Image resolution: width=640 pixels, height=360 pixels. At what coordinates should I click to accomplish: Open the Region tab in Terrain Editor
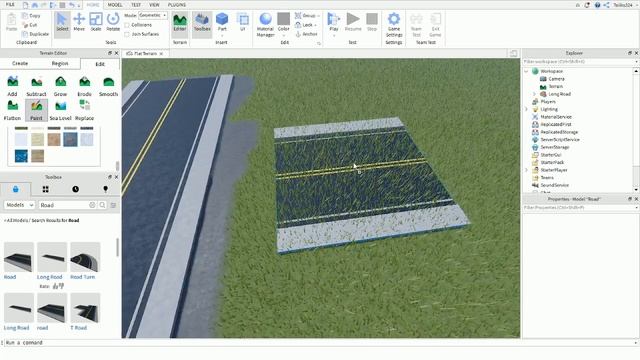[60, 64]
